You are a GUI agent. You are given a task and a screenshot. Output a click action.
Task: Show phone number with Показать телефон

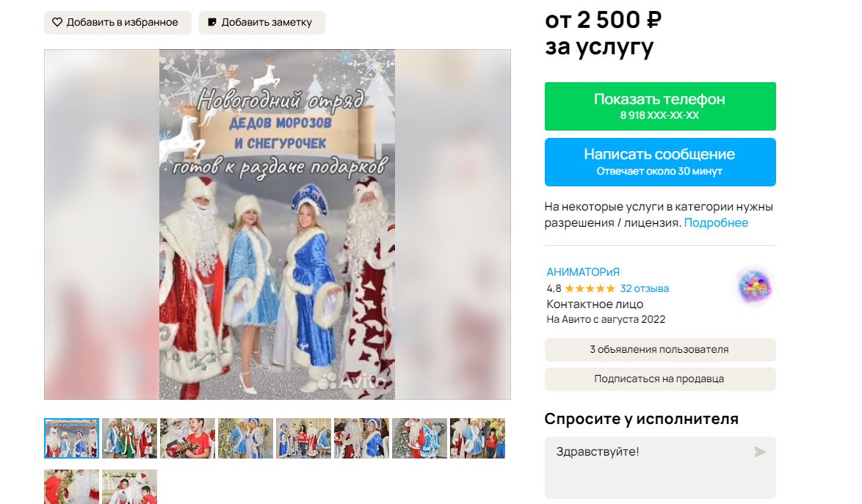[x=659, y=106]
